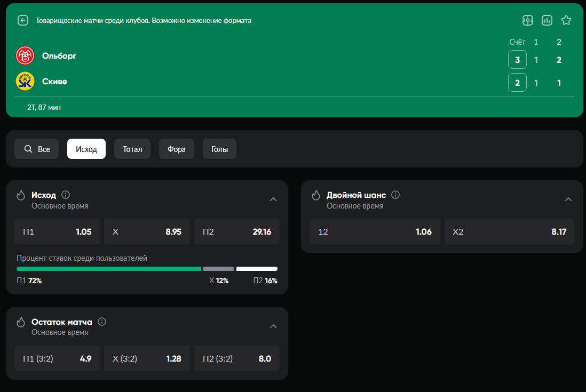Click the bet percentage bar under Исход
The image size is (586, 392).
coord(147,268)
